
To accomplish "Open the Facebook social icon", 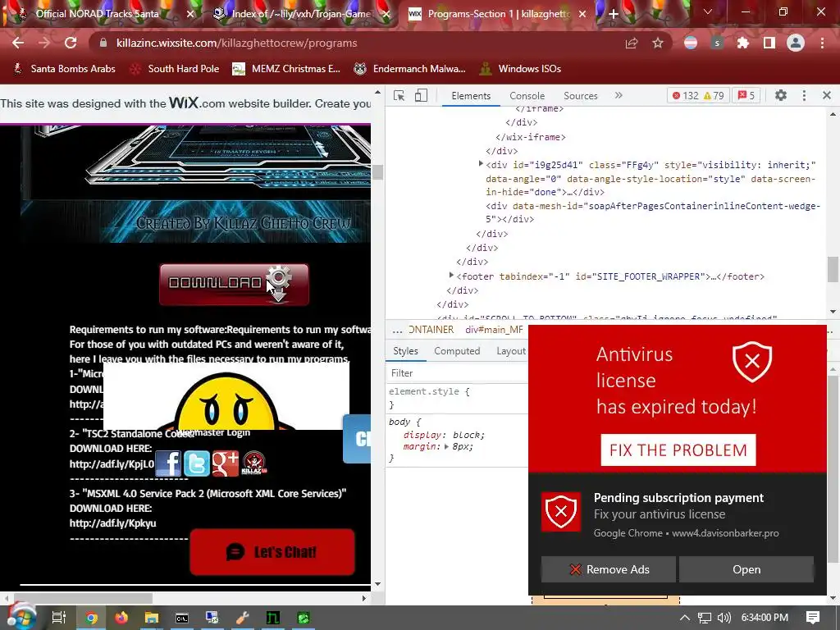I will 168,463.
